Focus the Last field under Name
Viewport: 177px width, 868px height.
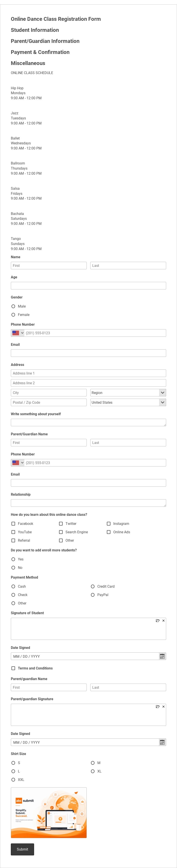pyautogui.click(x=128, y=266)
